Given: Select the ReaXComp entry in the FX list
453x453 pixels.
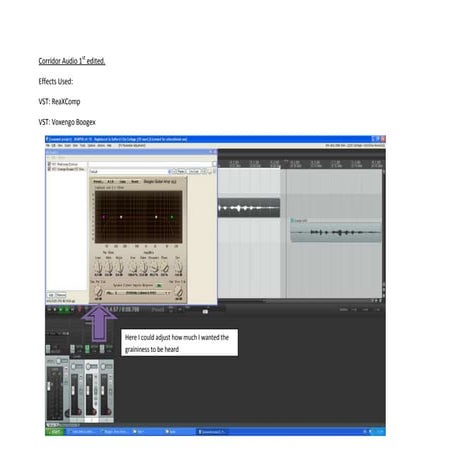Looking at the screenshot, I should [65, 164].
